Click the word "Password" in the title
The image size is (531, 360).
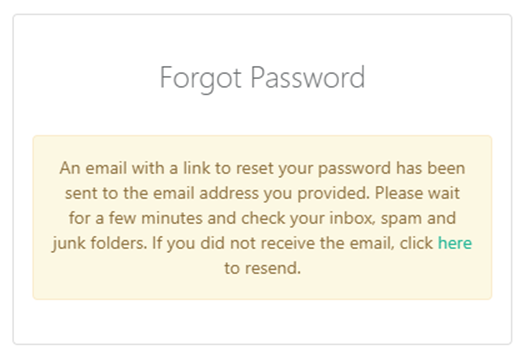[308, 78]
